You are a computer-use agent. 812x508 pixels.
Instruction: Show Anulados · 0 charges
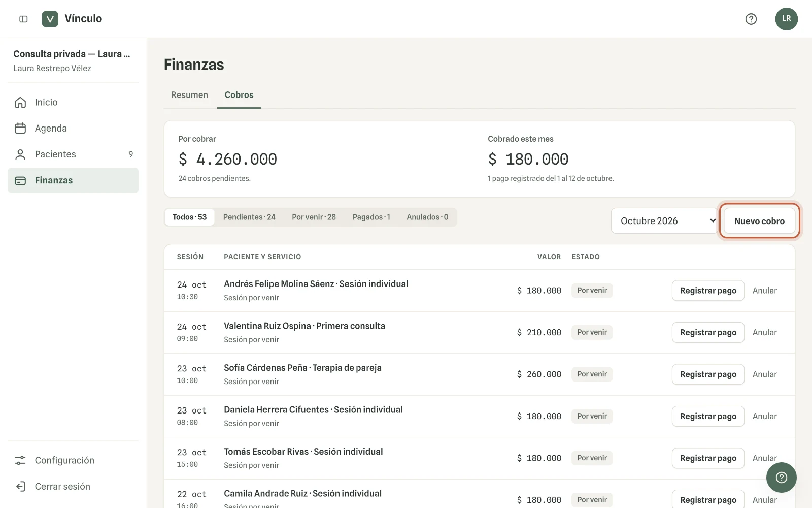pyautogui.click(x=427, y=217)
